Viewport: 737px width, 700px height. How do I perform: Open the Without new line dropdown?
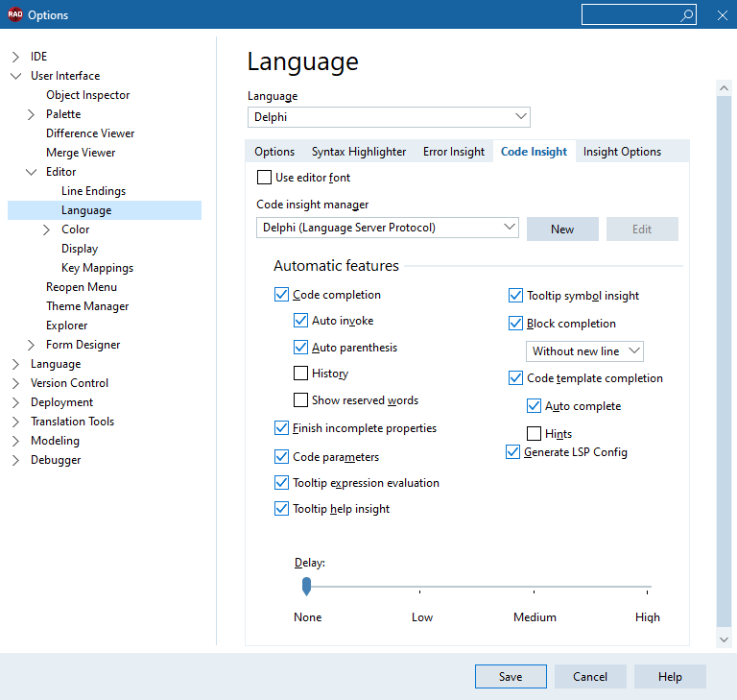pyautogui.click(x=584, y=351)
